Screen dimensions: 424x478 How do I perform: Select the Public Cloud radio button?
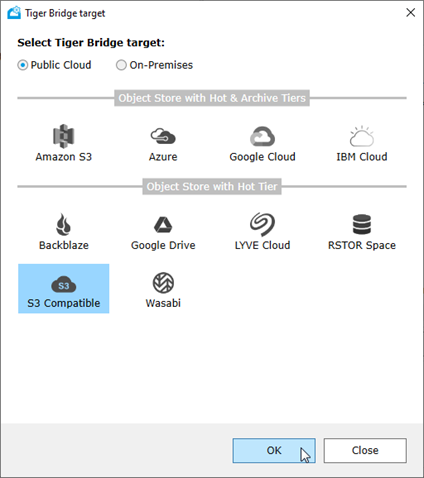(x=22, y=65)
